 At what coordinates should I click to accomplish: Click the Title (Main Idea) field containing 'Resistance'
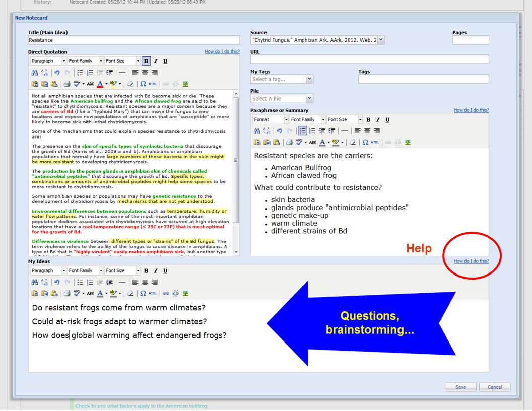[x=134, y=40]
